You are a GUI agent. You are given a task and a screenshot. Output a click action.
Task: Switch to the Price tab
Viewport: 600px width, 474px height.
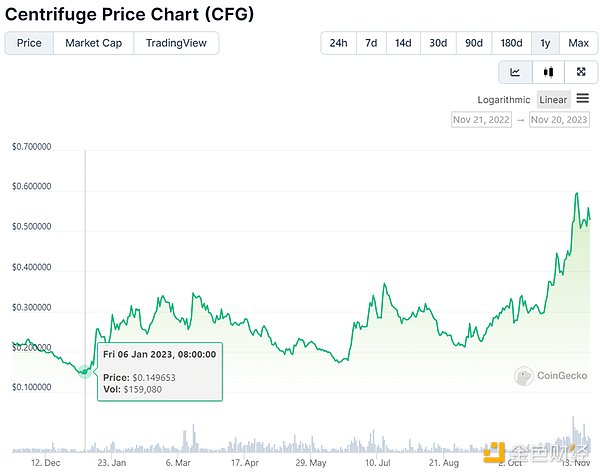point(29,43)
